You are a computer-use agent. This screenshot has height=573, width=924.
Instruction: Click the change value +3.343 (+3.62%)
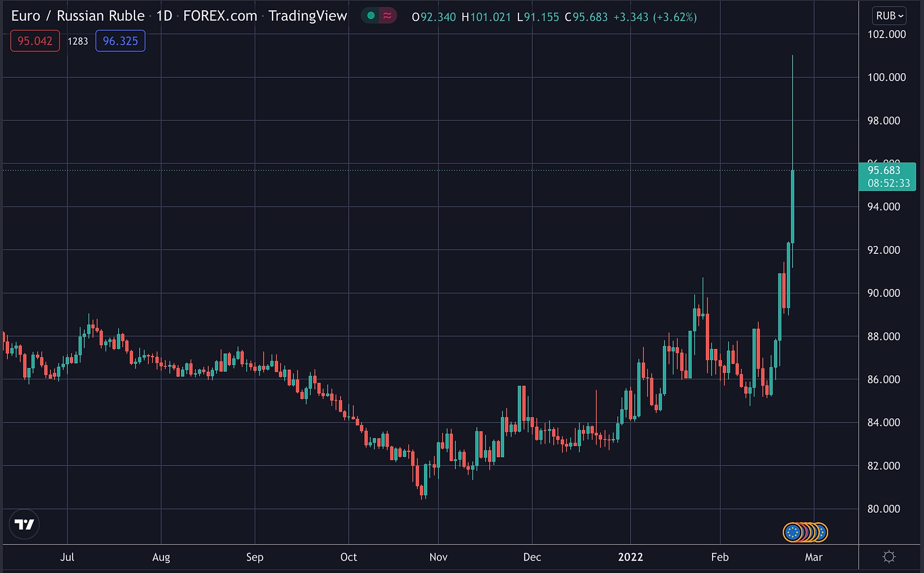(x=655, y=17)
